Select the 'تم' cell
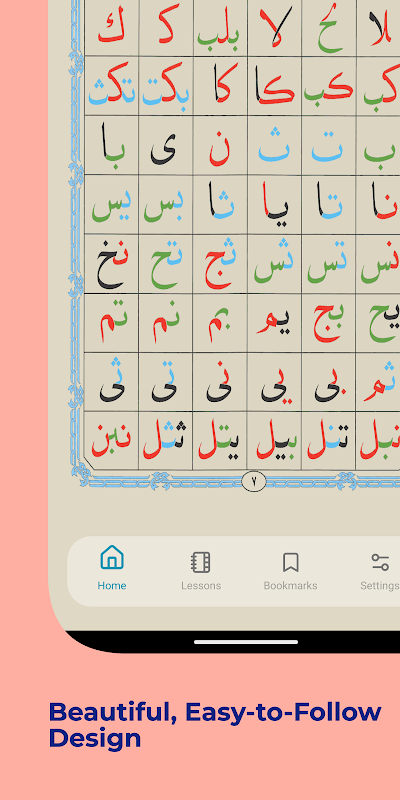400x800 pixels. (x=111, y=323)
